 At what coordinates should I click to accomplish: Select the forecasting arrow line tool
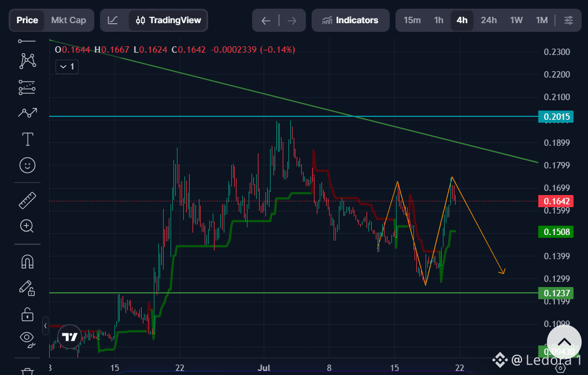point(28,113)
